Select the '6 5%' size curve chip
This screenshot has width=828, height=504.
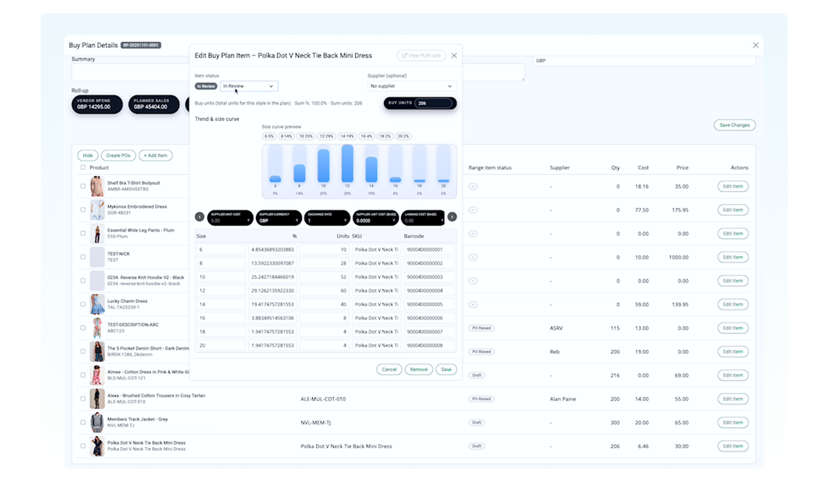270,136
